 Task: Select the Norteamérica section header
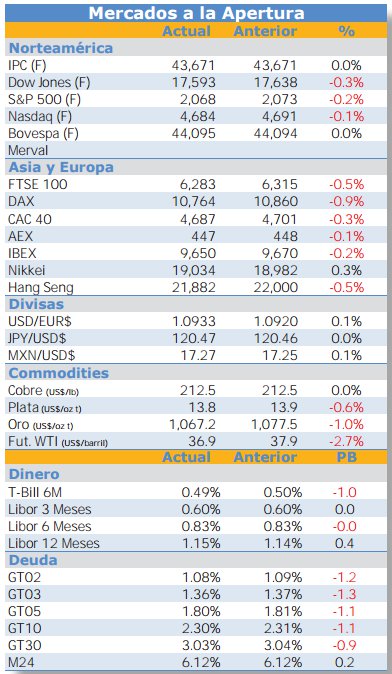tap(61, 48)
